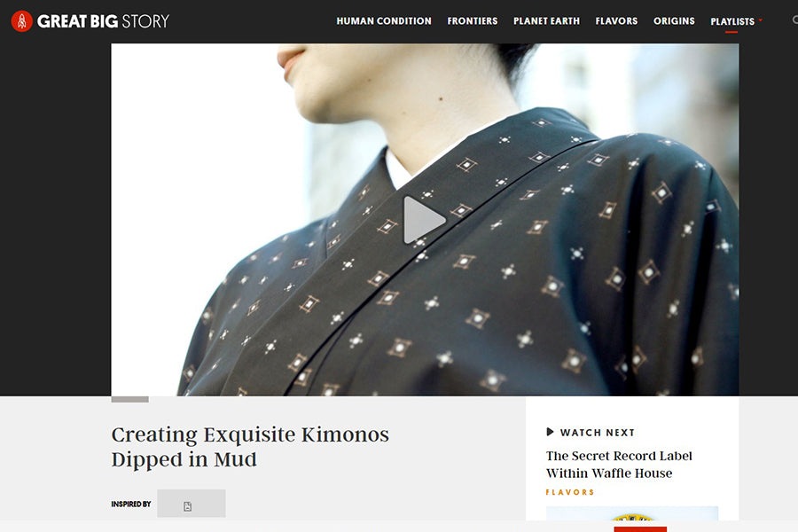Click the red button at bottom edge
798x532 pixels.
click(x=640, y=529)
